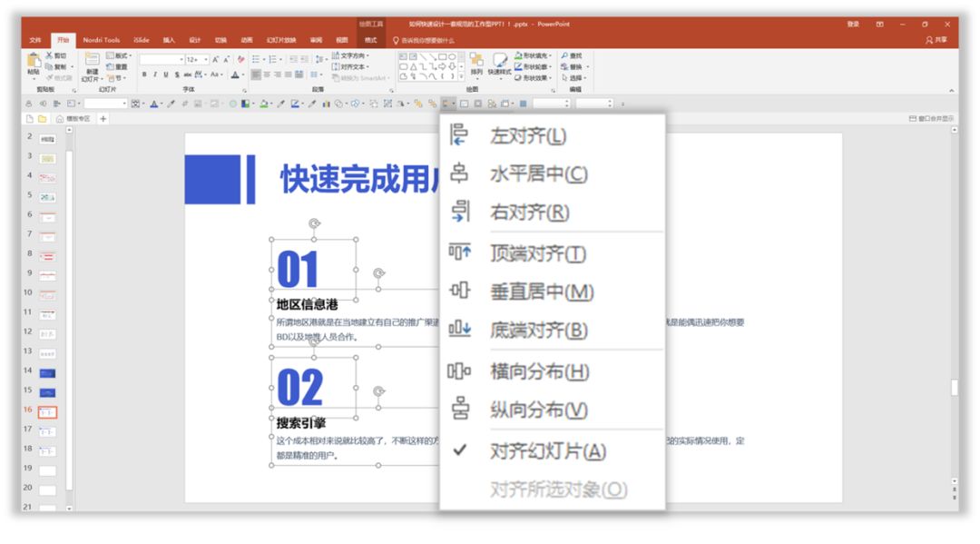Toggle text shadow S button

(177, 74)
